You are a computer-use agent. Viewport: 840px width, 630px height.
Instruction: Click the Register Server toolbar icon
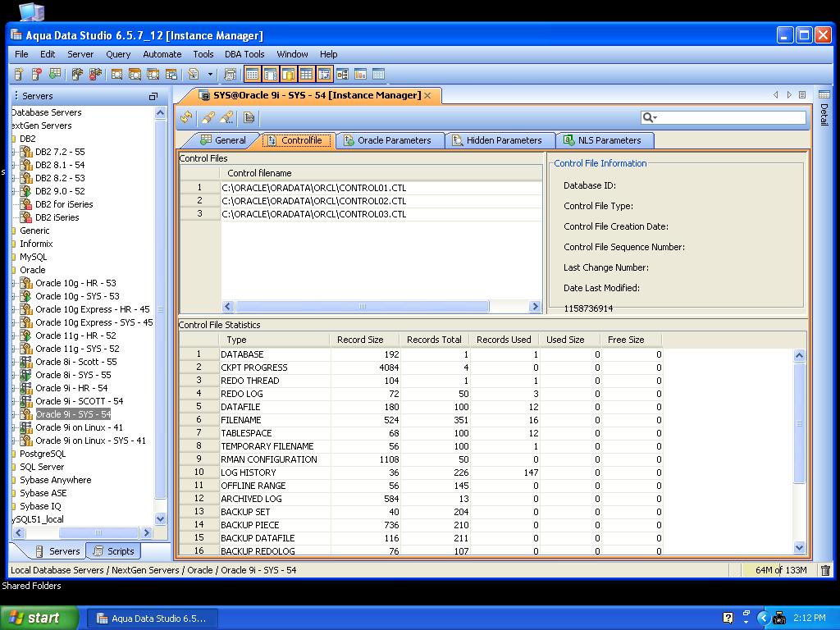click(19, 74)
